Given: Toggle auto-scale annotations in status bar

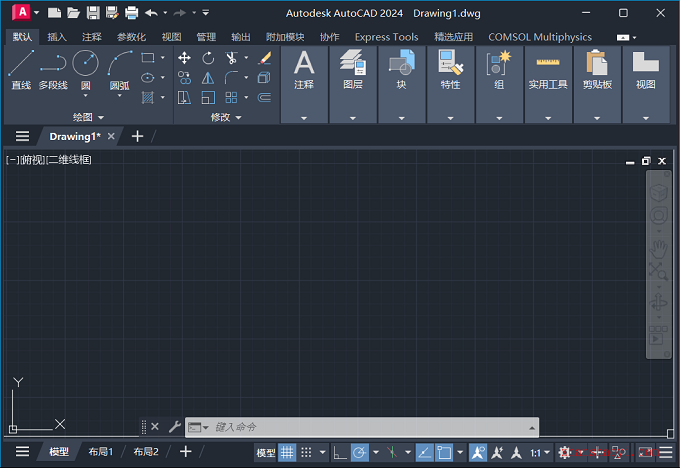Looking at the screenshot, I should 497,452.
